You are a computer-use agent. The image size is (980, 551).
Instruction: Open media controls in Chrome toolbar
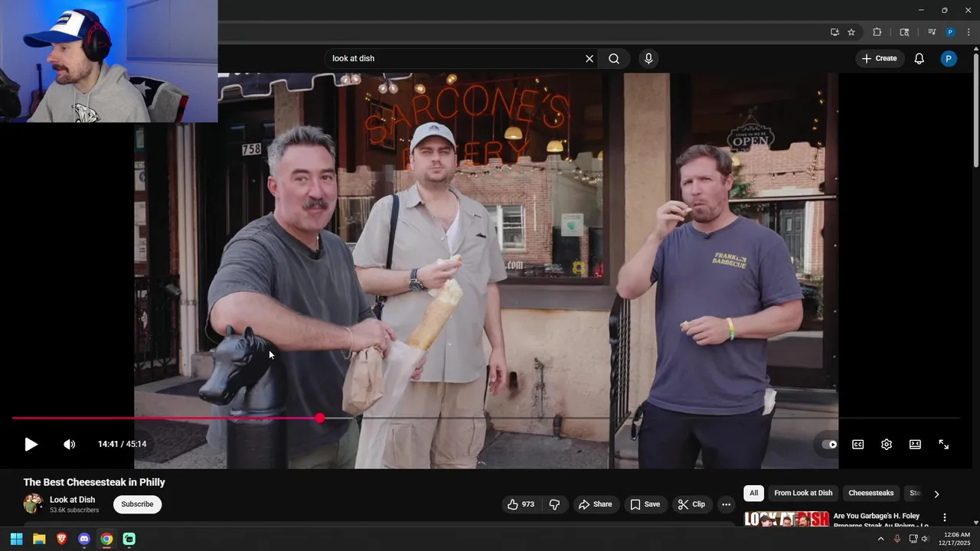932,32
